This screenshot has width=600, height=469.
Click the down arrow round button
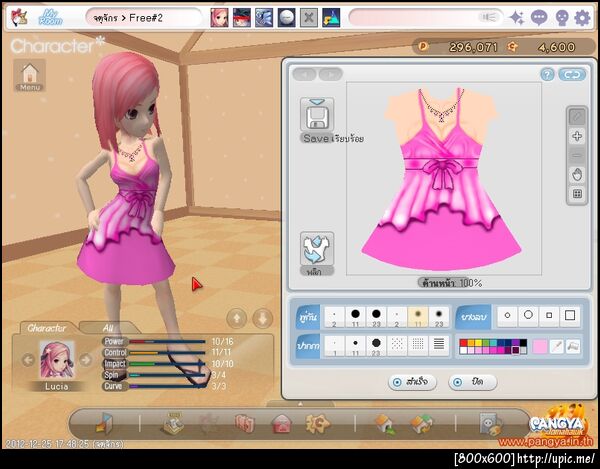[x=262, y=318]
